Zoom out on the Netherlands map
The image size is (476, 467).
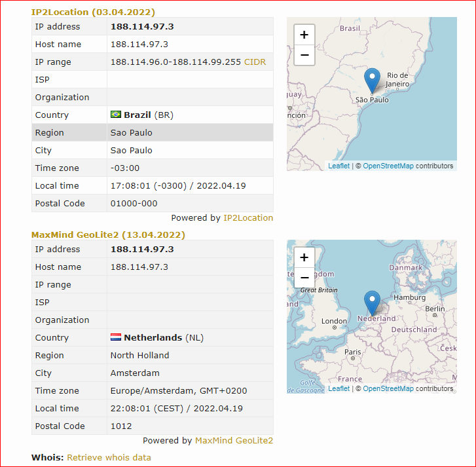304,278
